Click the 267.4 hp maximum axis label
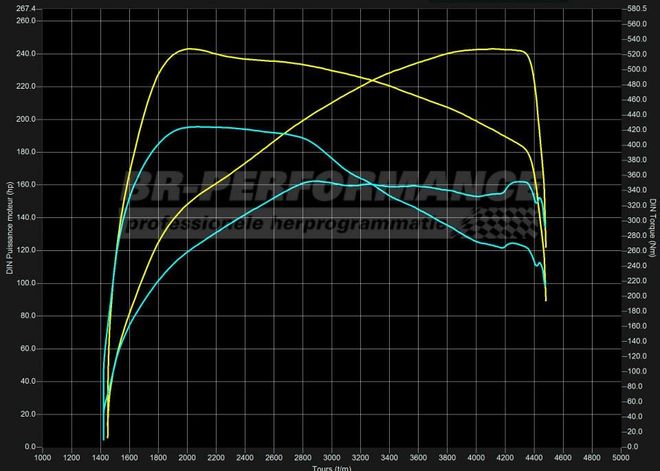This screenshot has width=660, height=471. (27, 8)
